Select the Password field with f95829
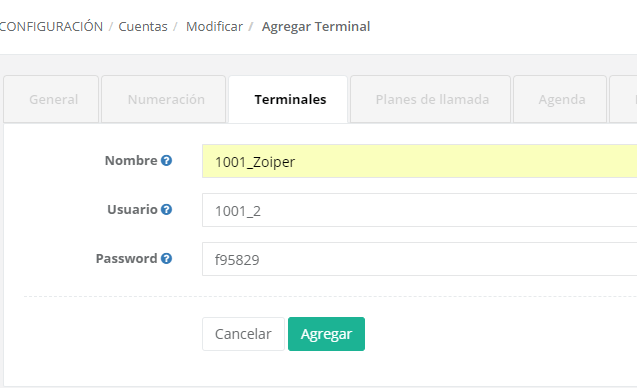 point(420,259)
